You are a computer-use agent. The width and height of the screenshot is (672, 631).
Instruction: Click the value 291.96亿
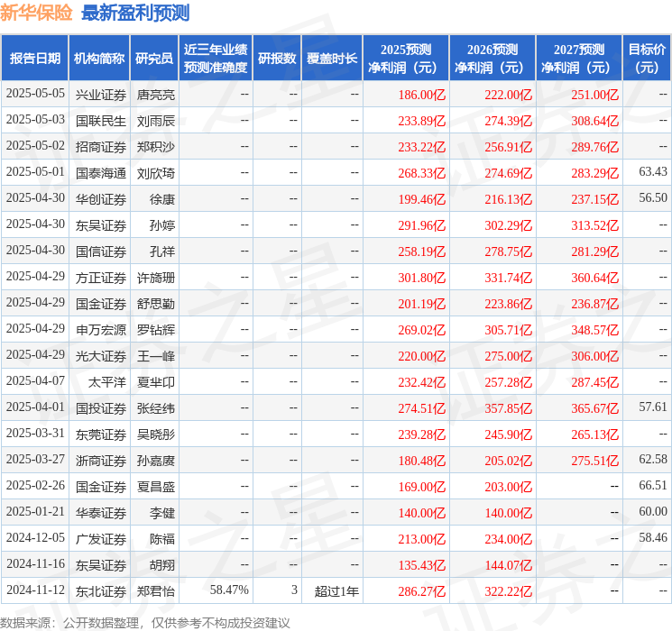(422, 225)
